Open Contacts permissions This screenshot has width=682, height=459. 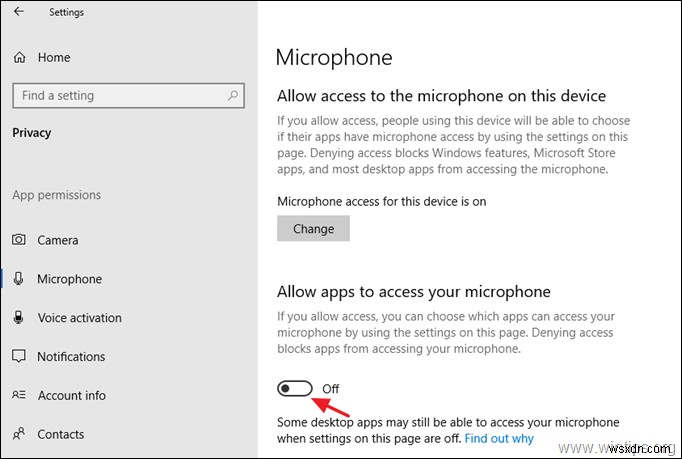[x=61, y=434]
